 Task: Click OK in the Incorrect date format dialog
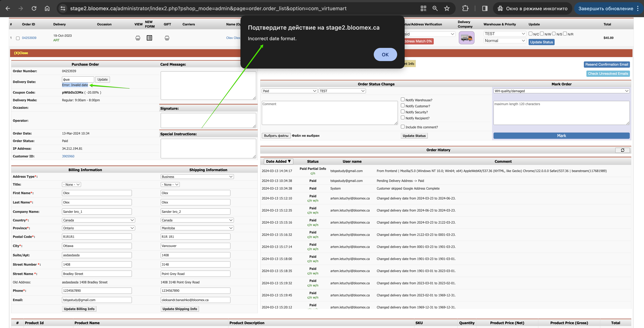(x=385, y=54)
